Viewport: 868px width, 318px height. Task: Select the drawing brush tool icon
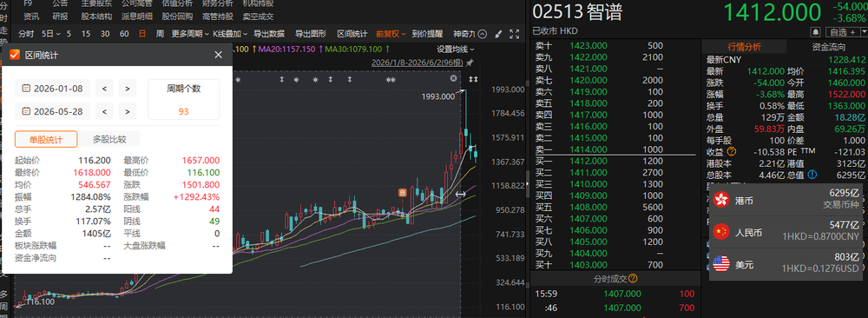(x=498, y=34)
